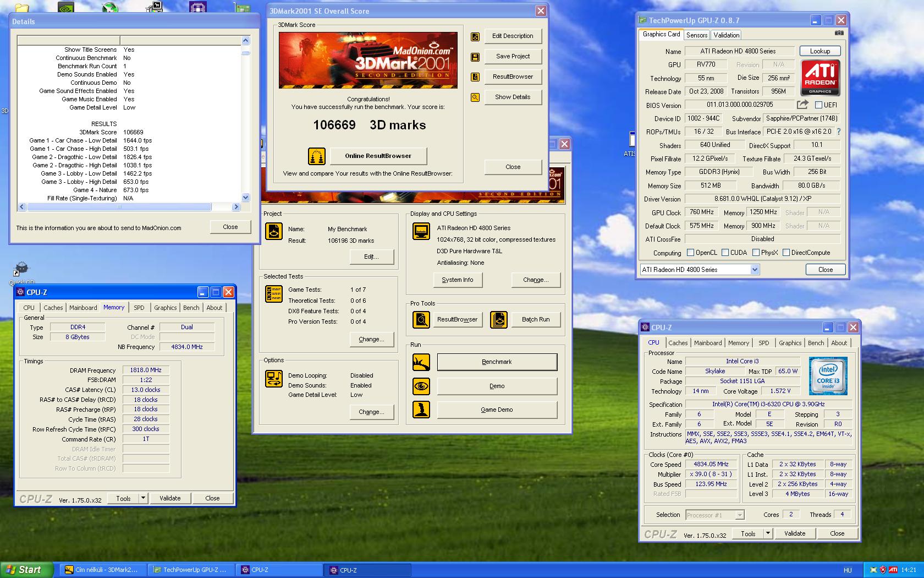The height and width of the screenshot is (578, 924).
Task: Click the Batch Run button
Action: coord(536,319)
